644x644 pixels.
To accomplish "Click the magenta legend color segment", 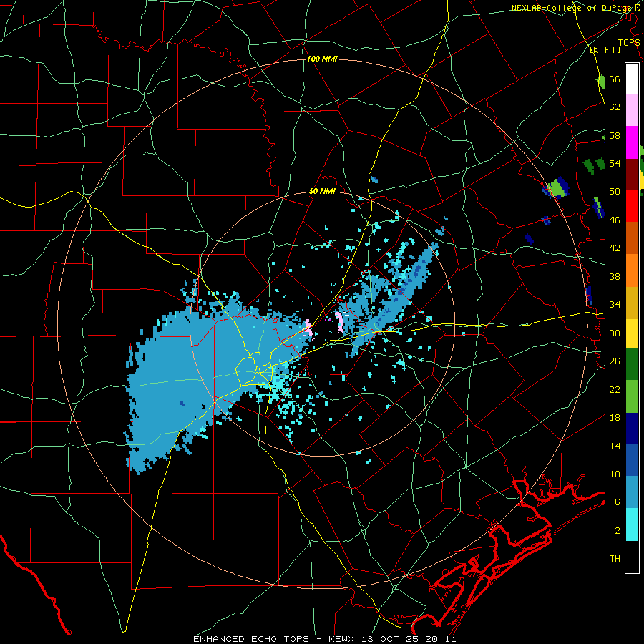I will 632,142.
